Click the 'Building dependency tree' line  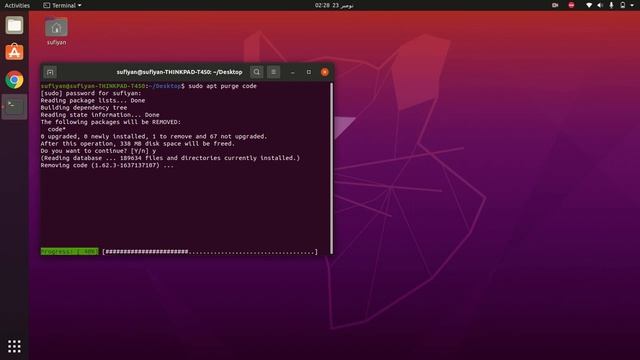click(x=84, y=108)
